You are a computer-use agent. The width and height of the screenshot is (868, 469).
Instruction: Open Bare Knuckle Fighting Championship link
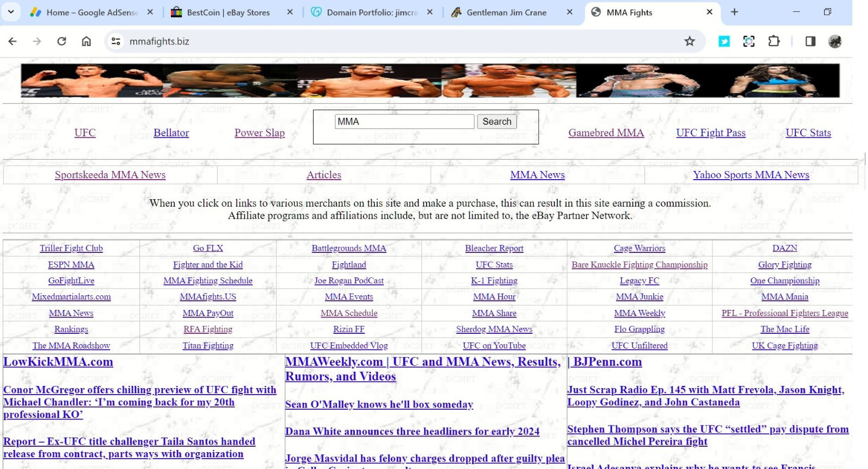click(640, 265)
